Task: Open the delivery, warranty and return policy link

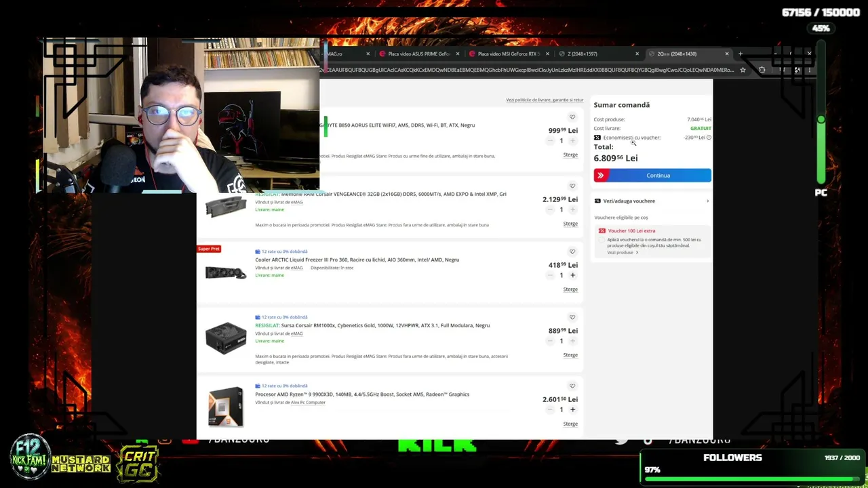Action: (x=545, y=100)
